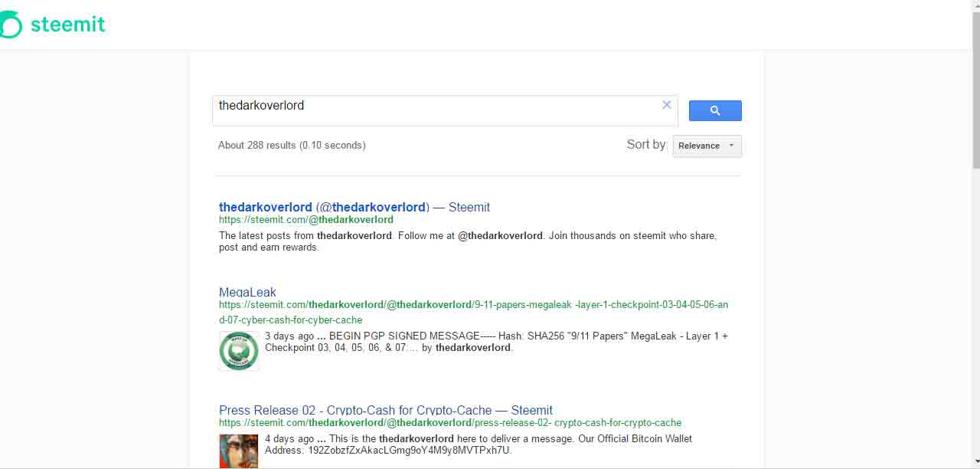Select the 'About 288 results (0.10 seconds)' text
The image size is (980, 469).
tap(292, 145)
